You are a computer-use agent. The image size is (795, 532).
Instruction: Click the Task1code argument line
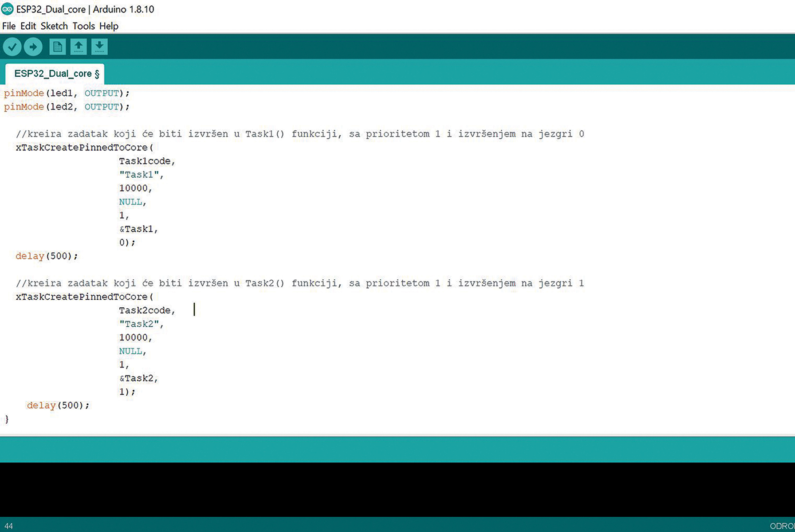coord(147,161)
